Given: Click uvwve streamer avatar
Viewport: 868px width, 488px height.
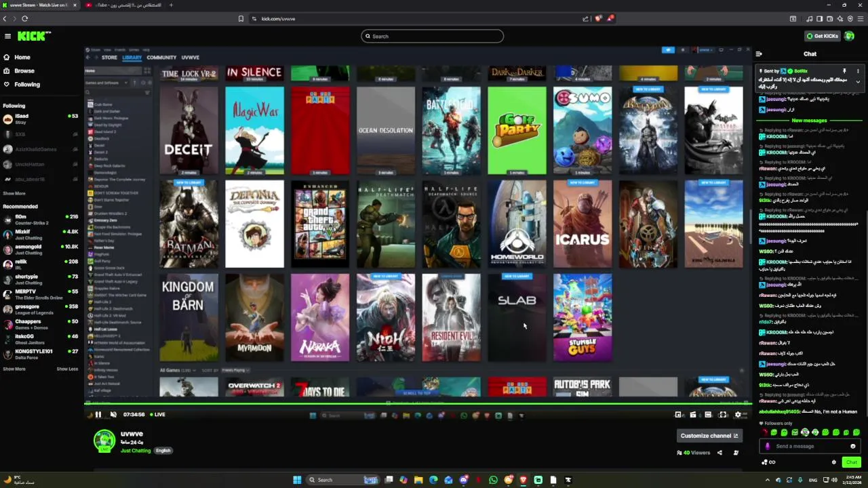Looking at the screenshot, I should [104, 441].
